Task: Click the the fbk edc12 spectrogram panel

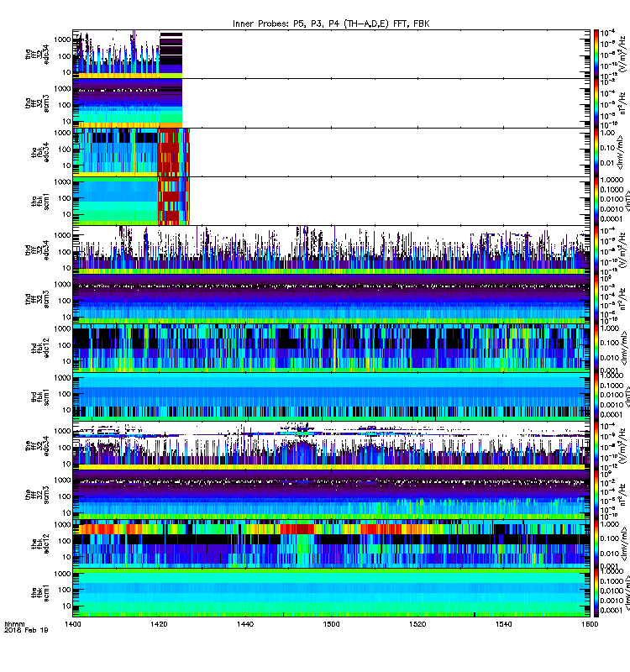Action: point(331,544)
